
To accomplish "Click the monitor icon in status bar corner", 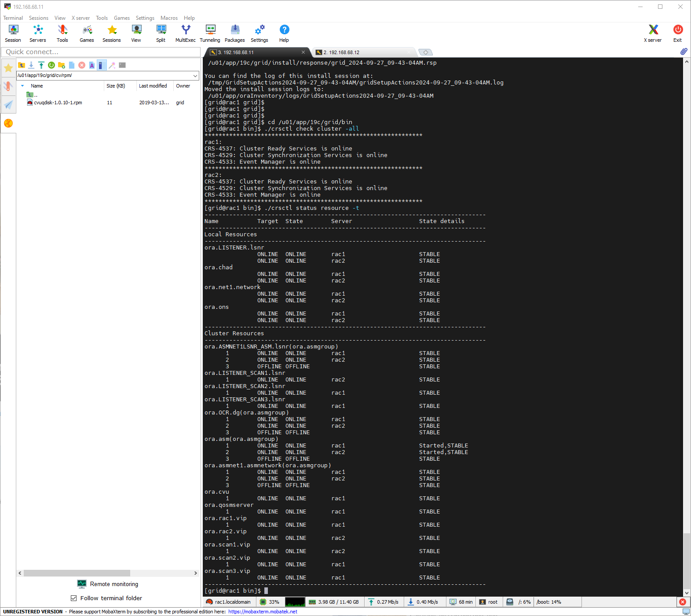I will [x=686, y=612].
